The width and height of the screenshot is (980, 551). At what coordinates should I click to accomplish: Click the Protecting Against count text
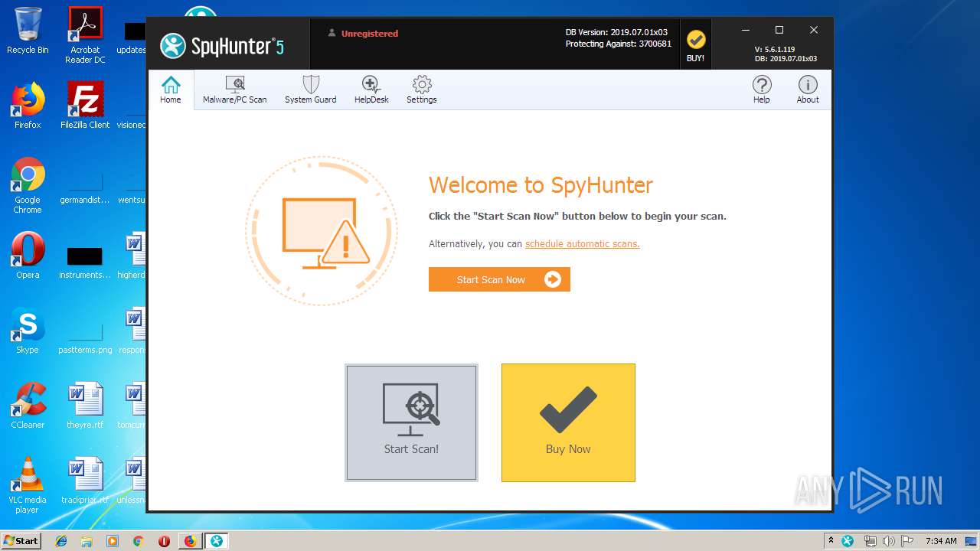618,44
